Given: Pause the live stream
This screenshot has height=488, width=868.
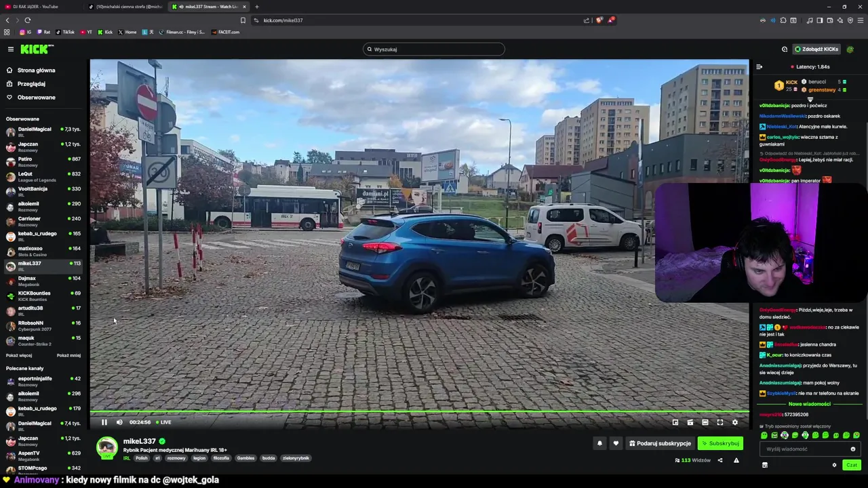Looking at the screenshot, I should 104,422.
